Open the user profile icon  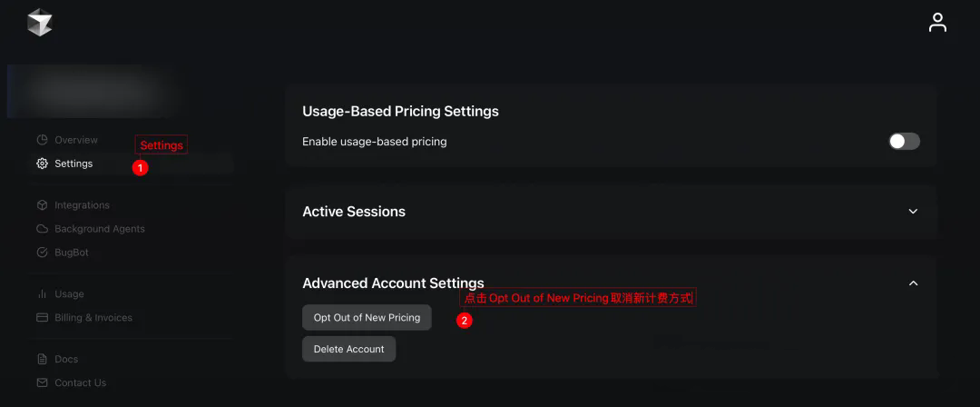coord(936,23)
